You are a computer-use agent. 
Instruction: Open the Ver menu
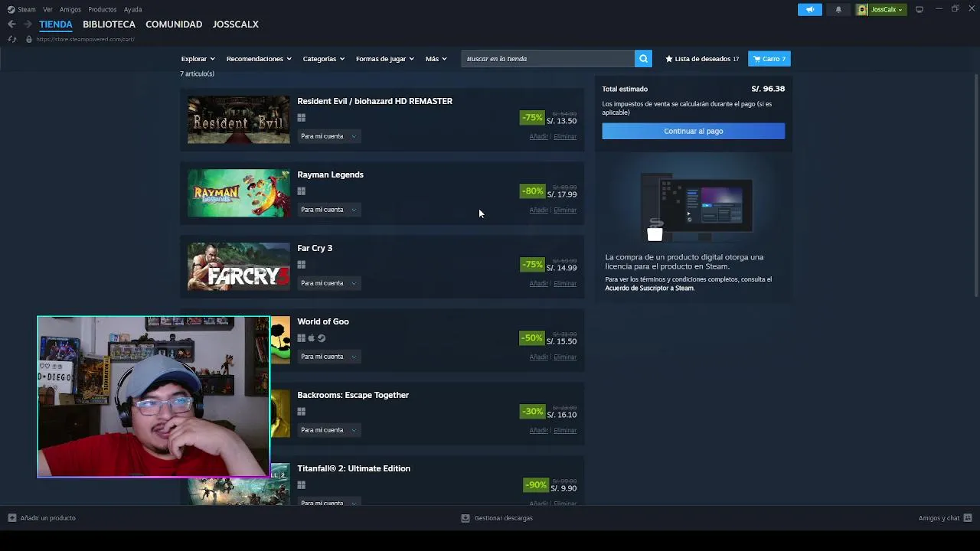click(47, 10)
